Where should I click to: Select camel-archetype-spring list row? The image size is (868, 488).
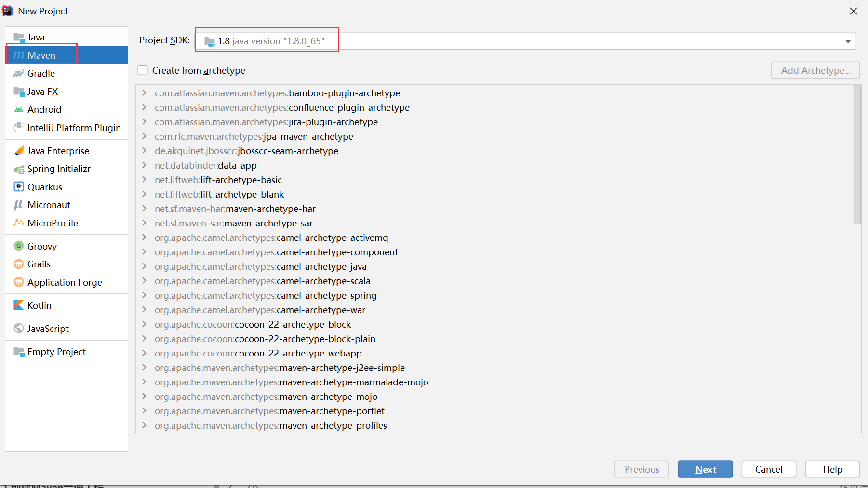[495, 295]
